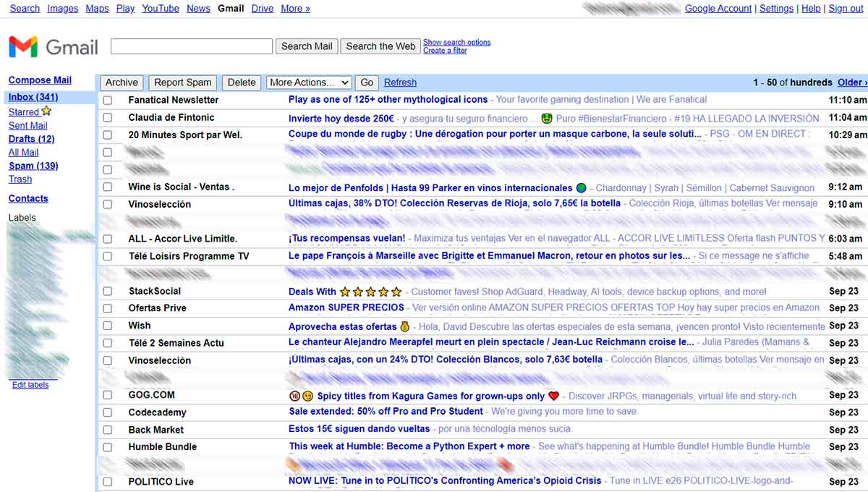
Task: Open the Inbox (341) folder
Action: [33, 97]
